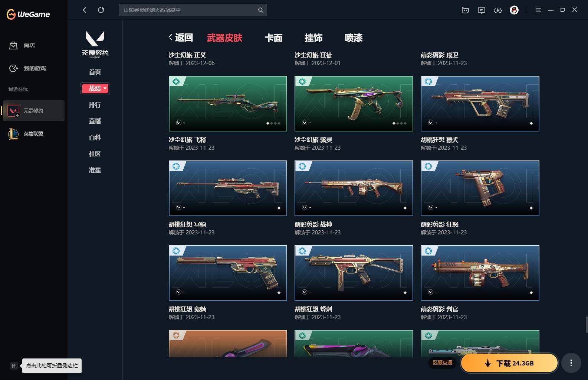The image size is (588, 380).
Task: Click the 点击此处可折叠侧边栏 tooltip text
Action: (52, 366)
